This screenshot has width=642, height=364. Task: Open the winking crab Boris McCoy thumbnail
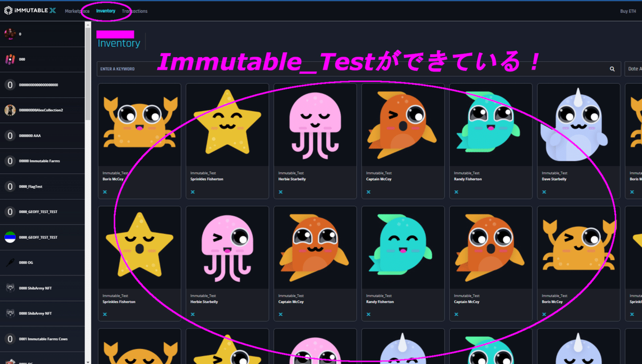(x=578, y=247)
